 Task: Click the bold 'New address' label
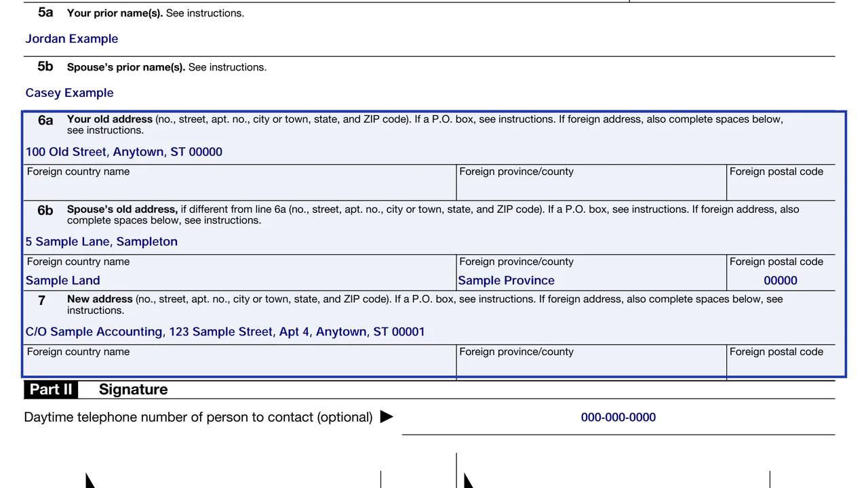pyautogui.click(x=100, y=299)
